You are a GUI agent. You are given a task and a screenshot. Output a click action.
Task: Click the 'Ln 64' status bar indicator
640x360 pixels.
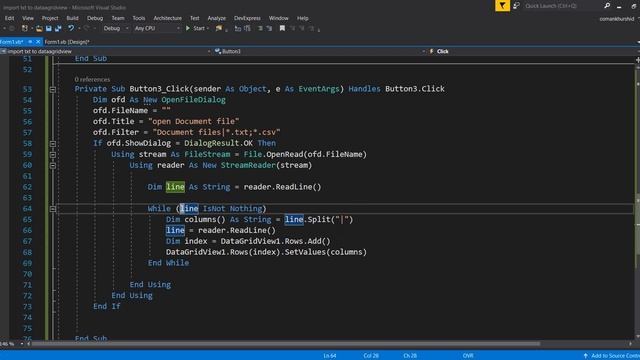click(330, 356)
